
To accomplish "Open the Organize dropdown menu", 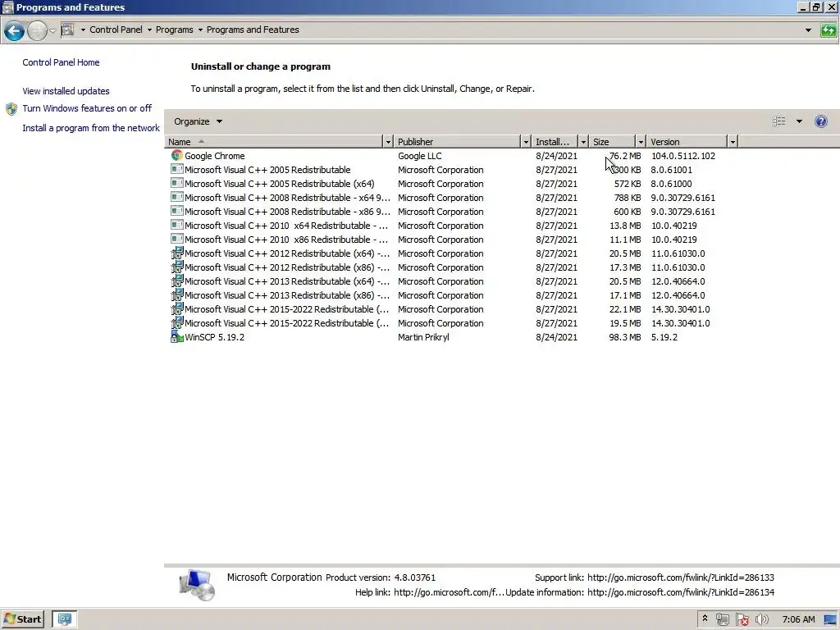I will point(198,121).
